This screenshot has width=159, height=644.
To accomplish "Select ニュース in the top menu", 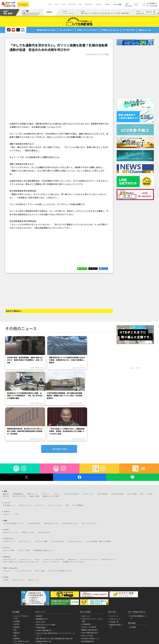I will 50,4.
